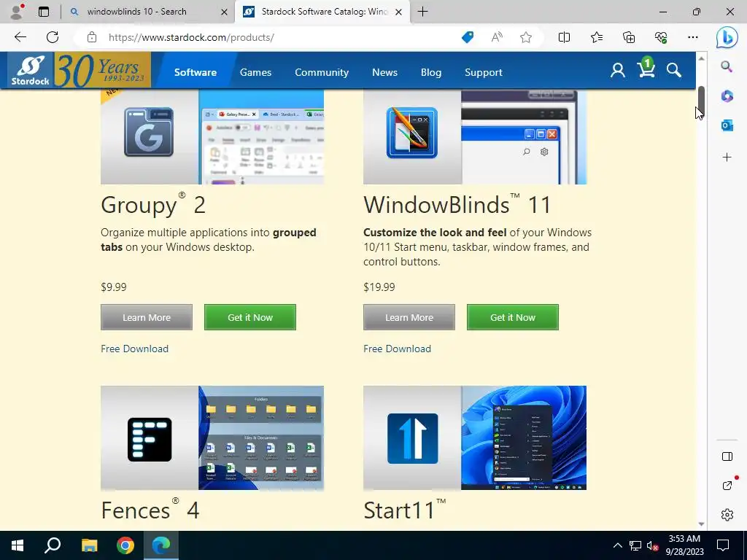Click scrollbar up arrow
This screenshot has width=747, height=560.
pos(701,58)
